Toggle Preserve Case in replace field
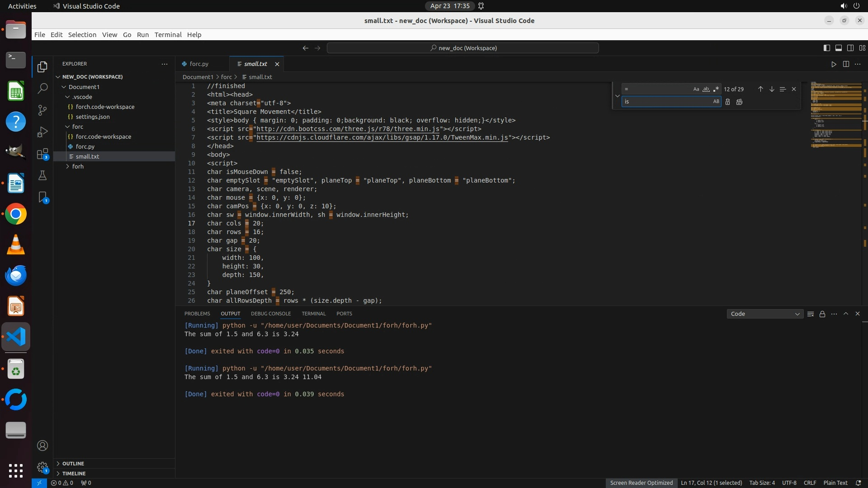Viewport: 868px width, 488px height. tap(716, 102)
